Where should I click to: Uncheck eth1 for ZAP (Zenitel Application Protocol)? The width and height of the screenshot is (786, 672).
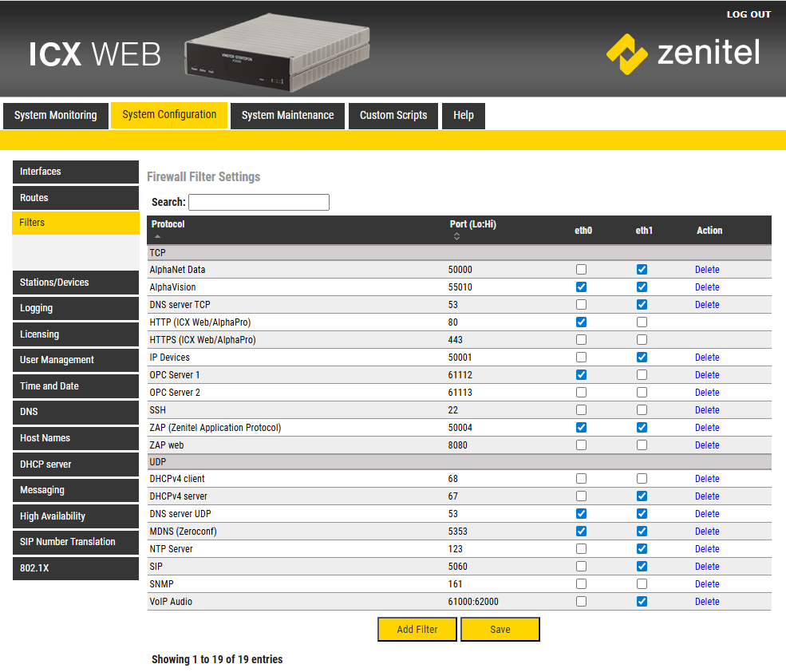(x=642, y=427)
